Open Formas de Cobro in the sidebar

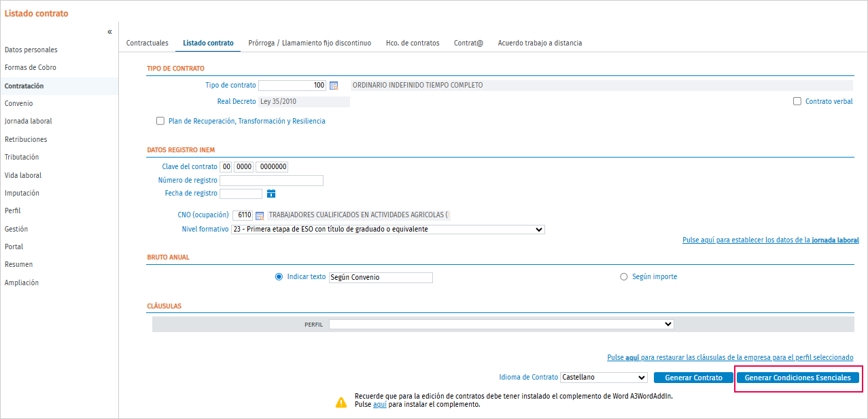31,68
